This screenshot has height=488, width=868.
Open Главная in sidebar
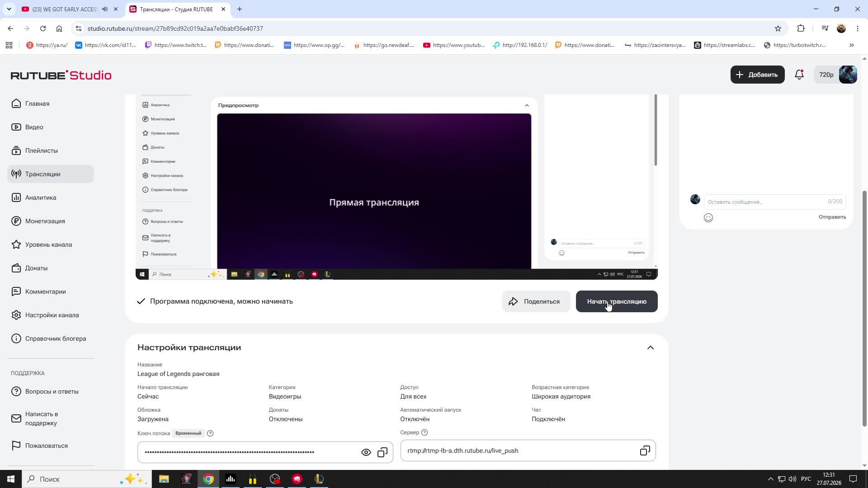coord(50,103)
